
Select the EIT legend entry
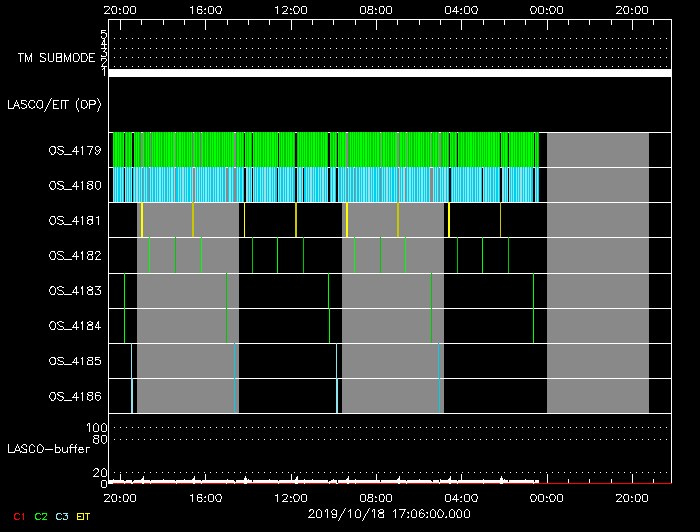point(84,516)
